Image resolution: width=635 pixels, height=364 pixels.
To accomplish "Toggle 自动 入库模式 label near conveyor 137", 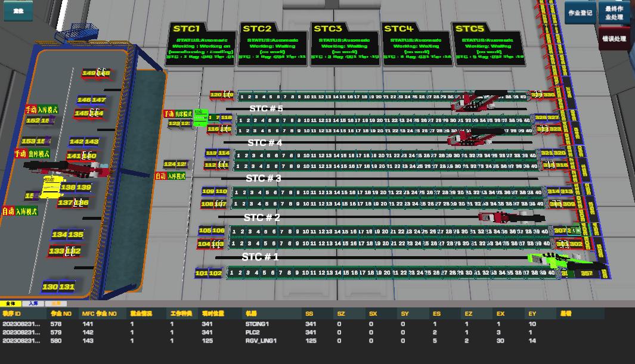I will coord(20,211).
